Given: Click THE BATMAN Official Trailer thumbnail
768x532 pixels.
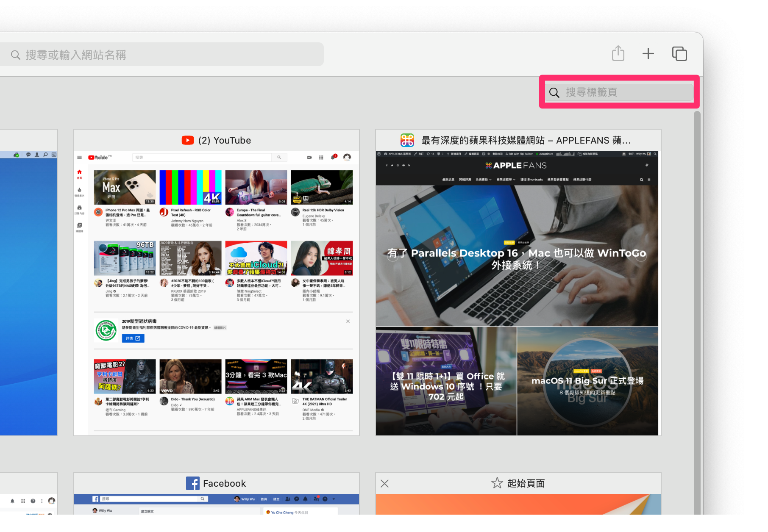Looking at the screenshot, I should [322, 377].
